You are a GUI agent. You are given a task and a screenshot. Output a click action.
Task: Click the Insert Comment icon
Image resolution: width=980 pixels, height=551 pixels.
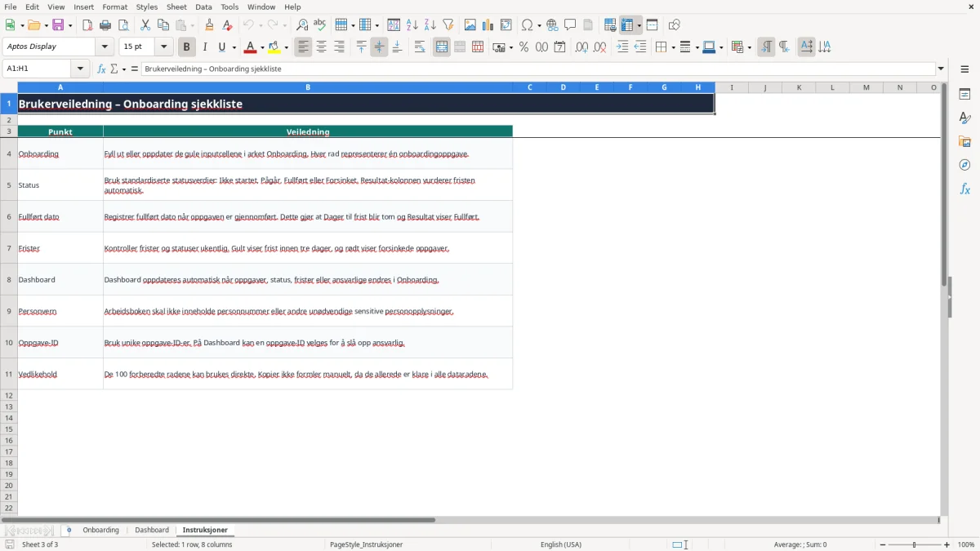pos(570,25)
